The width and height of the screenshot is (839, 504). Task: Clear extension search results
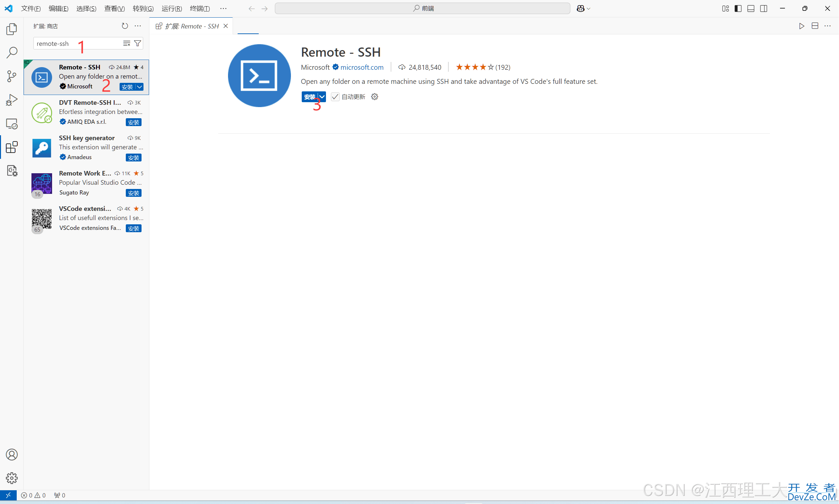(126, 43)
